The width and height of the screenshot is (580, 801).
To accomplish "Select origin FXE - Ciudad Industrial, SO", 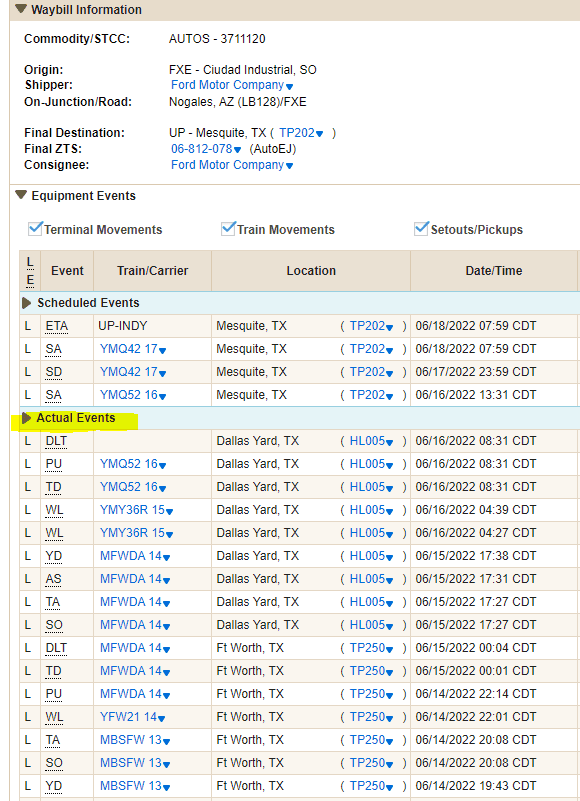I will [243, 69].
